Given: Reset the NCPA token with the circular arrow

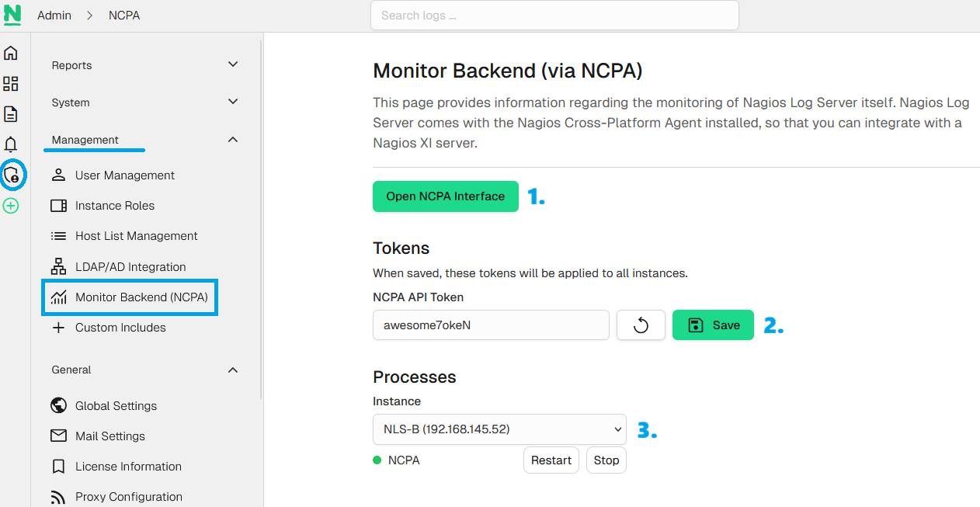Looking at the screenshot, I should 641,325.
